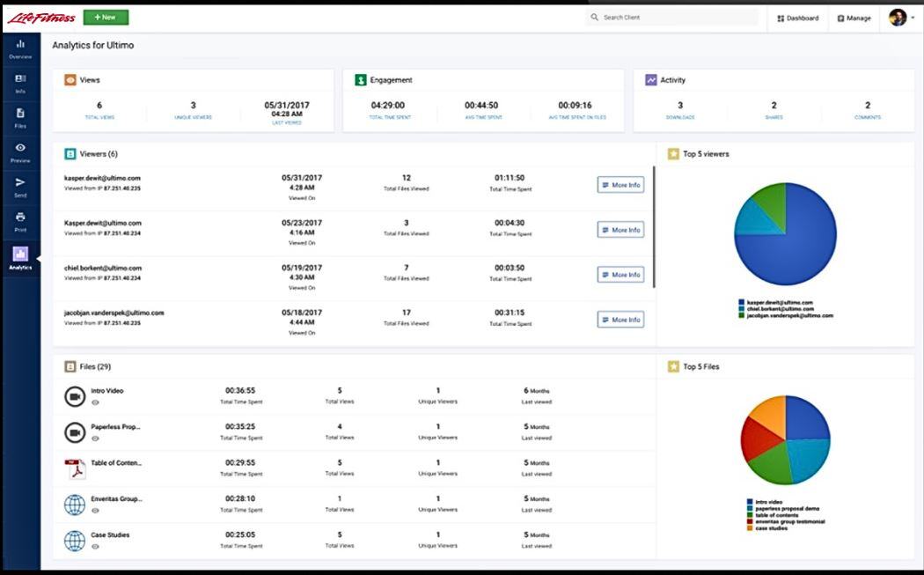
Task: Click More Info for chiel.borkent@ultimo.com
Action: (620, 275)
